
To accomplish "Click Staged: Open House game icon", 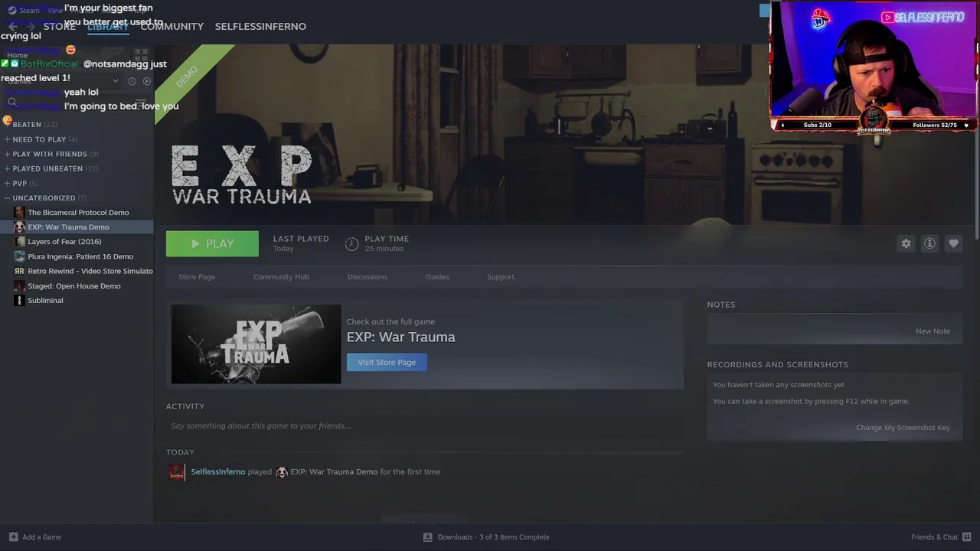I will coord(19,286).
